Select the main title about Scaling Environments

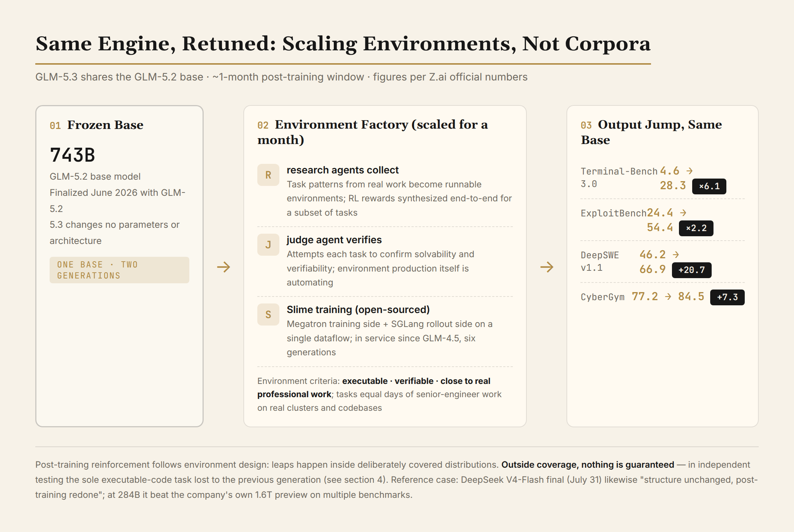pyautogui.click(x=343, y=44)
